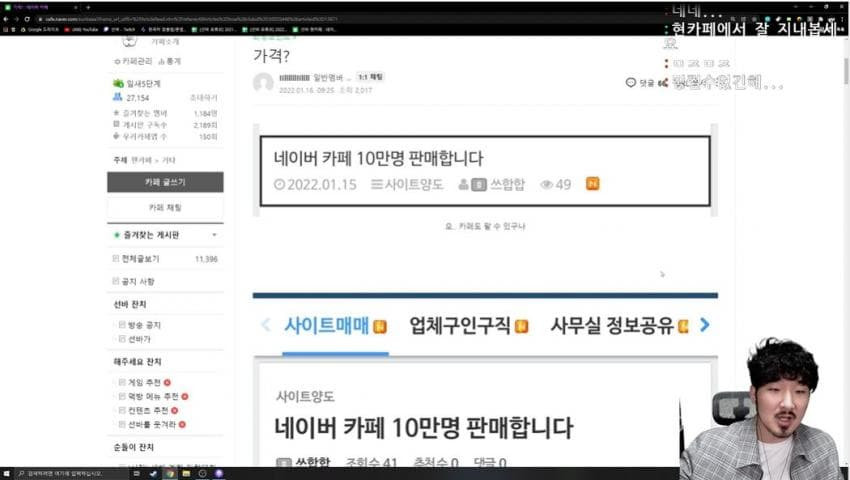The width and height of the screenshot is (850, 480).
Task: Open 카페관리 gear link
Action: pyautogui.click(x=133, y=61)
